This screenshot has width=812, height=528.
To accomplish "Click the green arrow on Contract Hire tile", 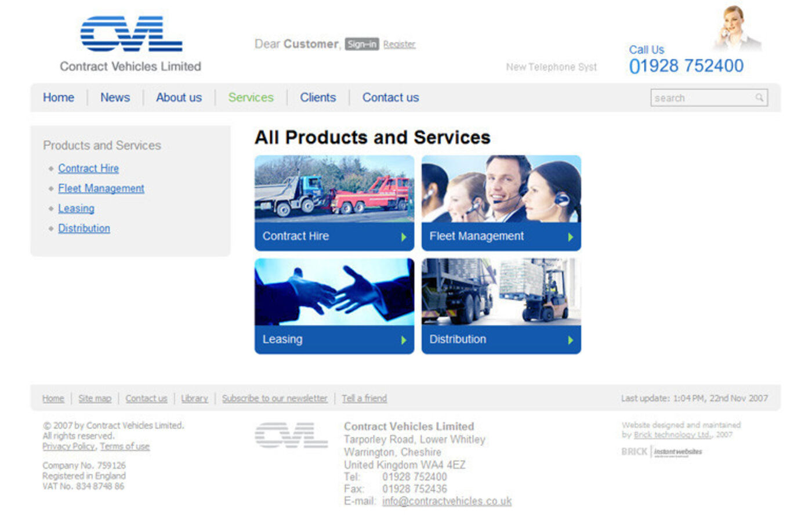I will click(404, 237).
